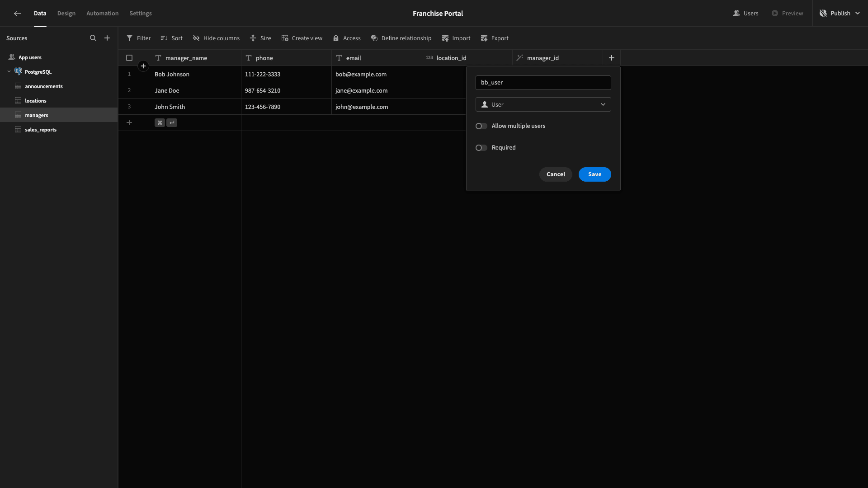Viewport: 868px width, 488px height.
Task: Toggle Required field switch
Action: pyautogui.click(x=481, y=147)
